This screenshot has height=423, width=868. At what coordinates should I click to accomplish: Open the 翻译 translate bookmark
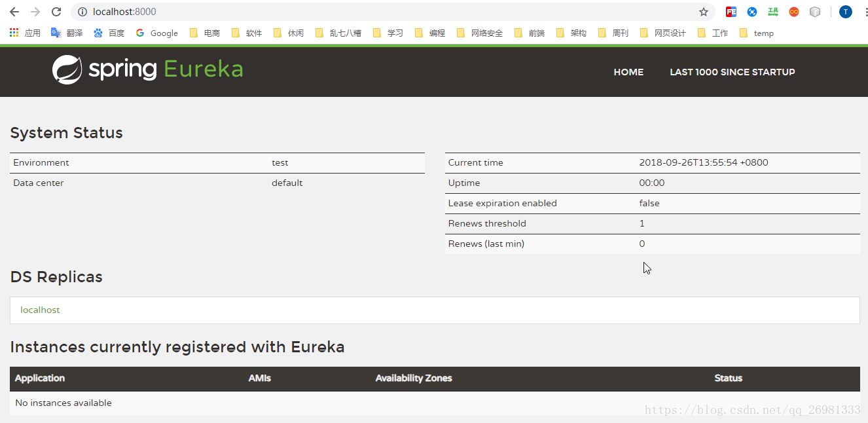(67, 33)
